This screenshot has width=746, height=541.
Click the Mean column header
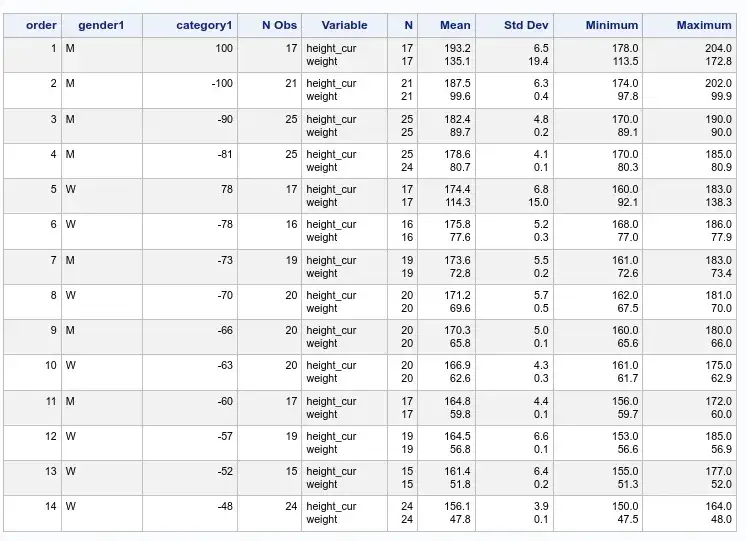coord(455,25)
